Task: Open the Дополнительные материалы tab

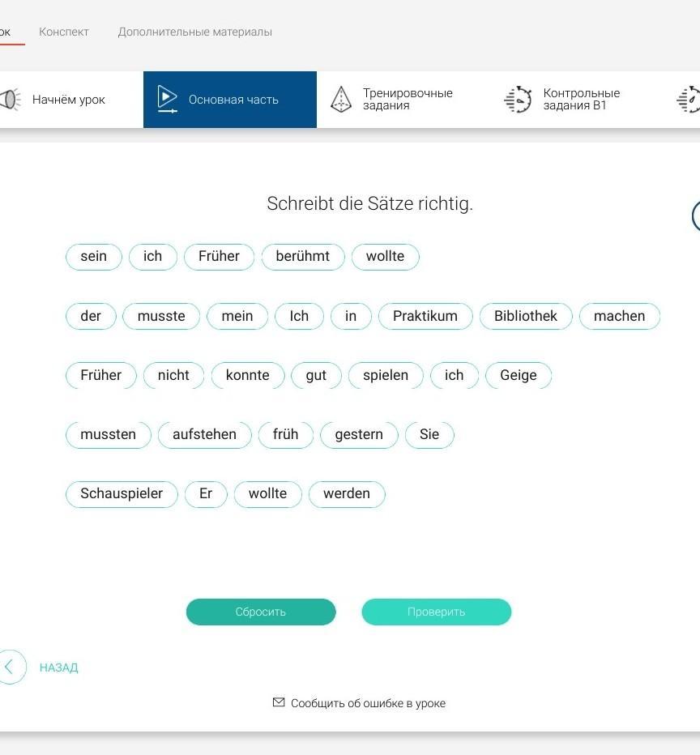Action: [195, 32]
